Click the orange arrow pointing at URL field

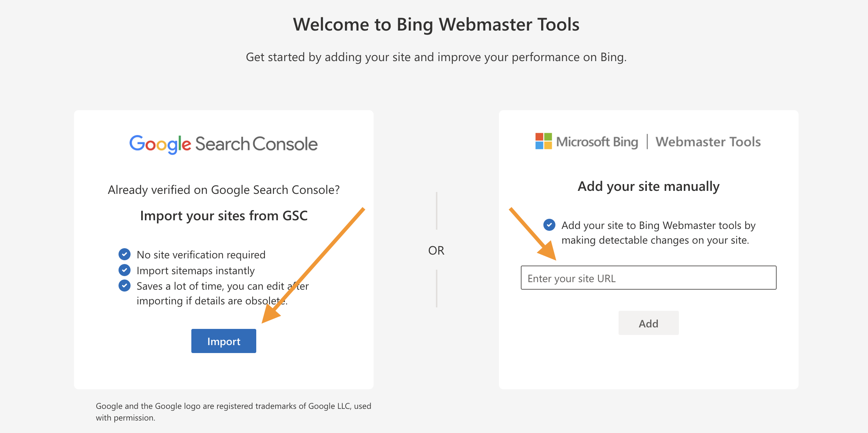point(533,235)
